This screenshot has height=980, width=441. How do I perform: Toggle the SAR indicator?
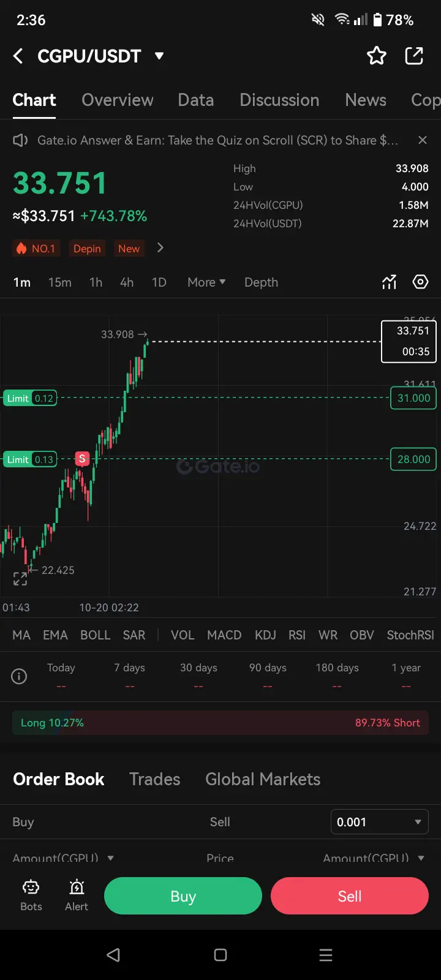pyautogui.click(x=134, y=635)
